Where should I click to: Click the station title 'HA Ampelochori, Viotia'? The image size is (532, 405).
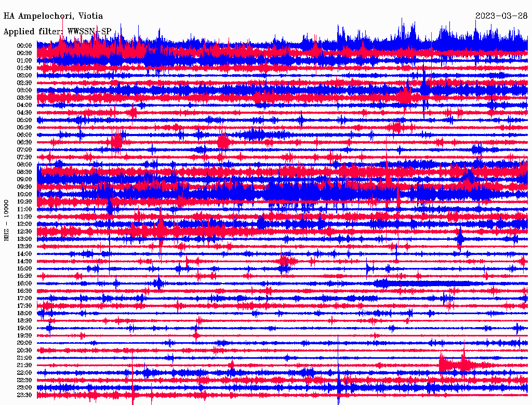[54, 16]
